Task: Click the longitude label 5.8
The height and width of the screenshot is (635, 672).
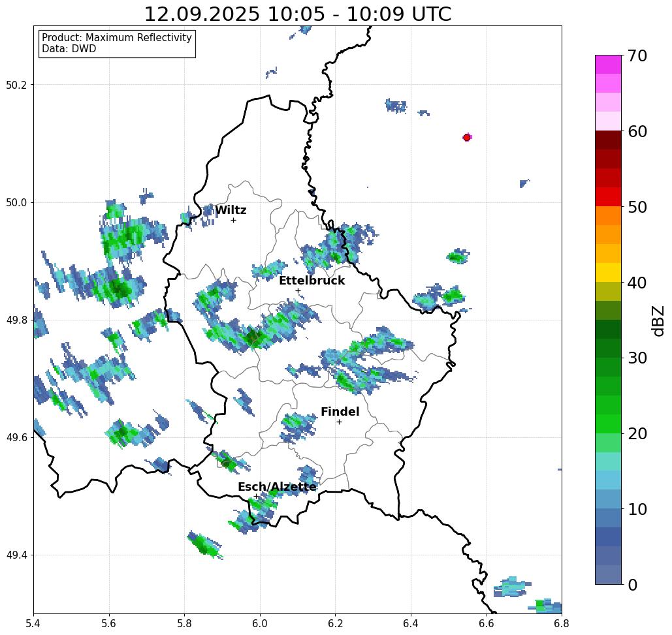Action: pyautogui.click(x=184, y=623)
